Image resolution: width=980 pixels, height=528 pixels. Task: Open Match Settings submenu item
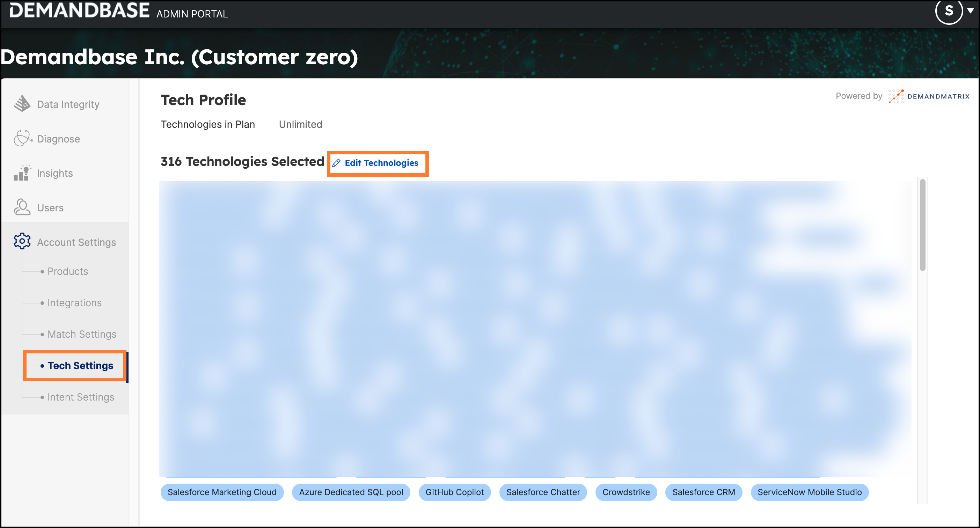(x=82, y=334)
